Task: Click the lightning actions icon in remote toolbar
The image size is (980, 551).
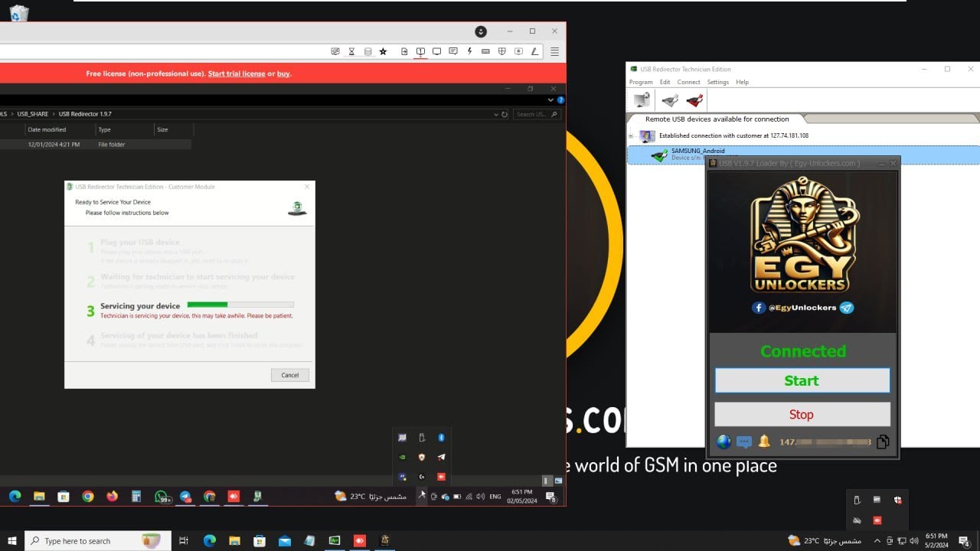Action: tap(469, 51)
